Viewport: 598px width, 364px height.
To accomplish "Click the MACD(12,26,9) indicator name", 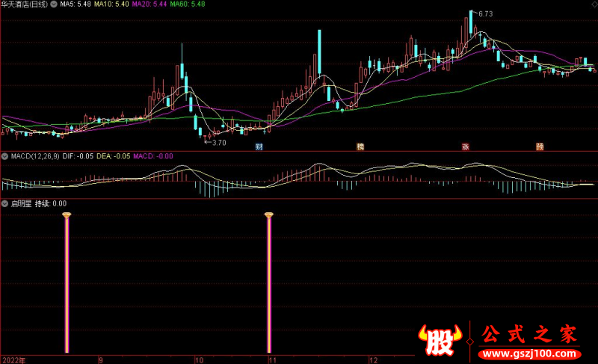I will 35,156.
